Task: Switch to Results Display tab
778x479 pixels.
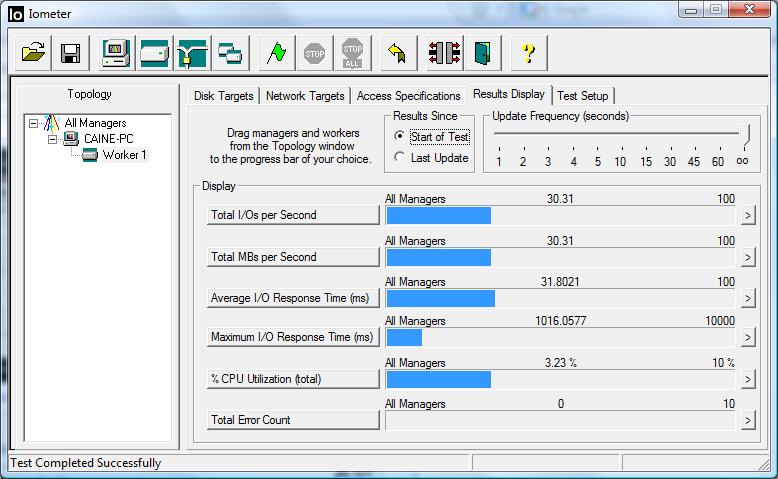Action: click(509, 94)
